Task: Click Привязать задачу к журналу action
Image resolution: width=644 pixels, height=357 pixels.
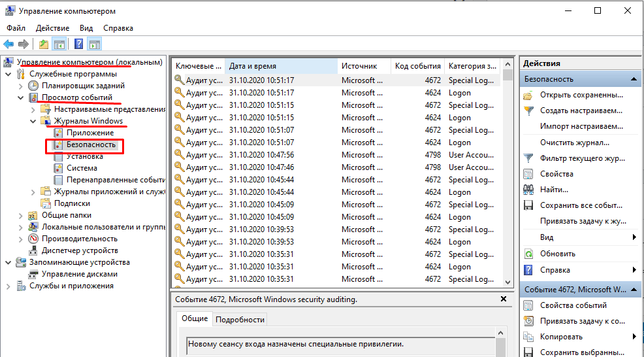Action: pos(583,221)
